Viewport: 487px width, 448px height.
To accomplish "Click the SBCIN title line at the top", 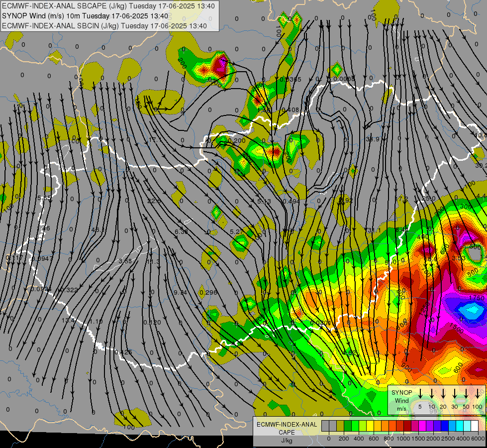I will 104,26.
